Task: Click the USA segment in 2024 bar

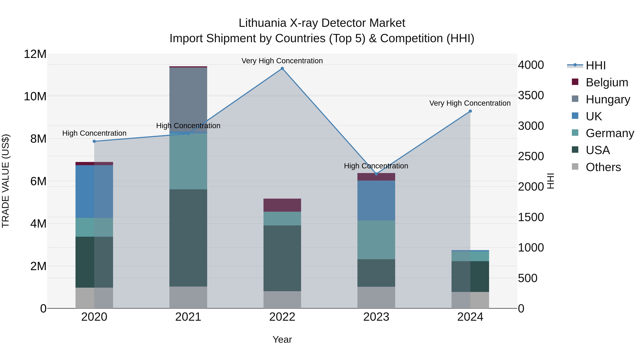Action: (x=470, y=277)
